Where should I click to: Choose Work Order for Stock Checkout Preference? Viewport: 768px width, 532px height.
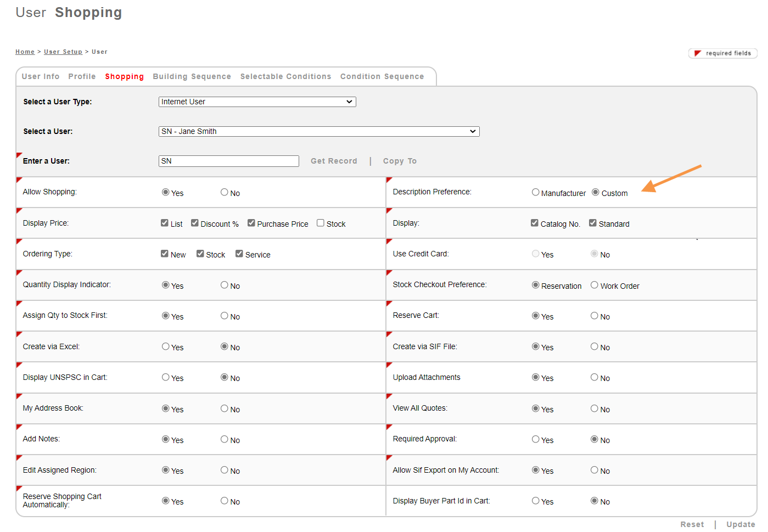(x=595, y=285)
